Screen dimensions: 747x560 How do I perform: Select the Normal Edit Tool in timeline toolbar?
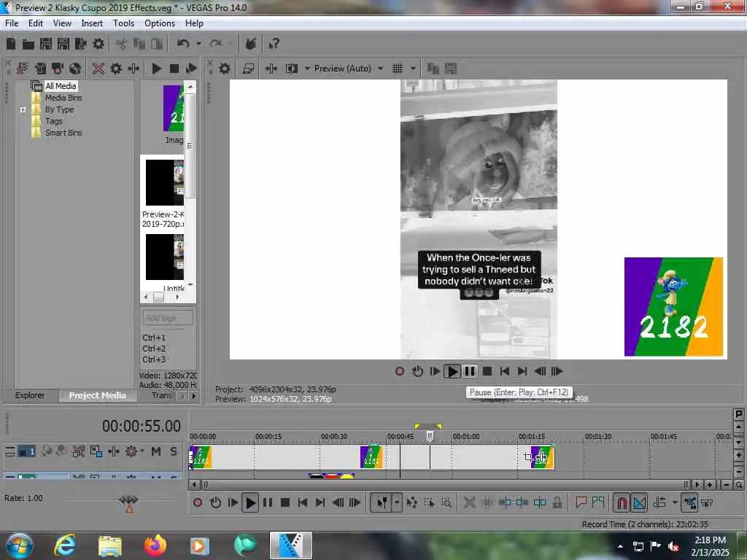(382, 502)
